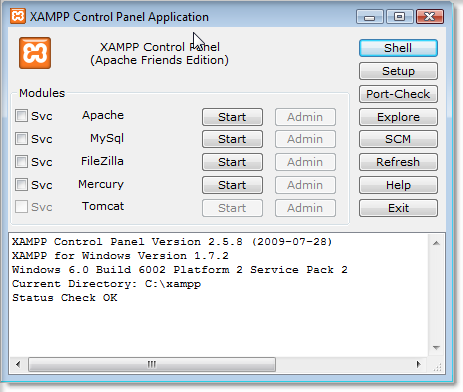Click the log scroll-down arrow

pyautogui.click(x=436, y=348)
